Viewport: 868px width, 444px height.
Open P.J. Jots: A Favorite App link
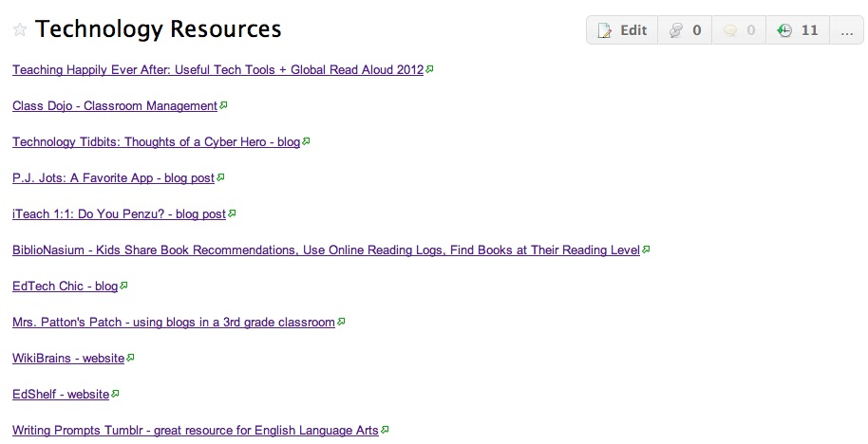click(x=113, y=178)
